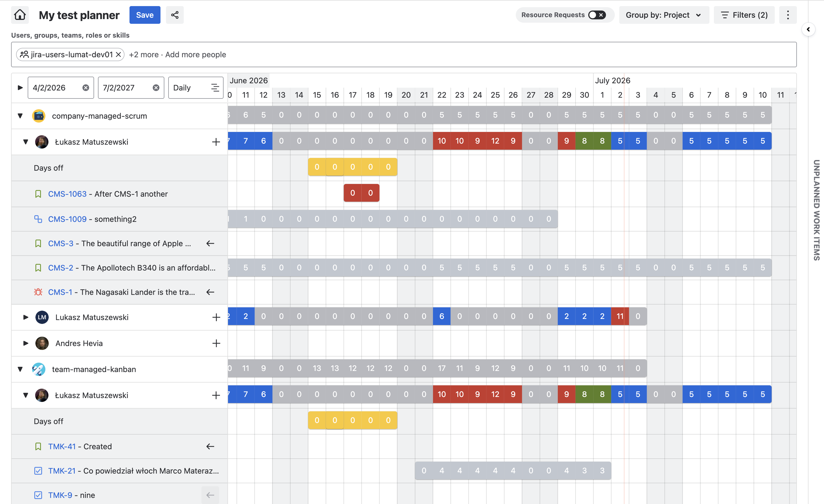This screenshot has width=824, height=504.
Task: Expand the Andres Hevia row
Action: tap(26, 343)
